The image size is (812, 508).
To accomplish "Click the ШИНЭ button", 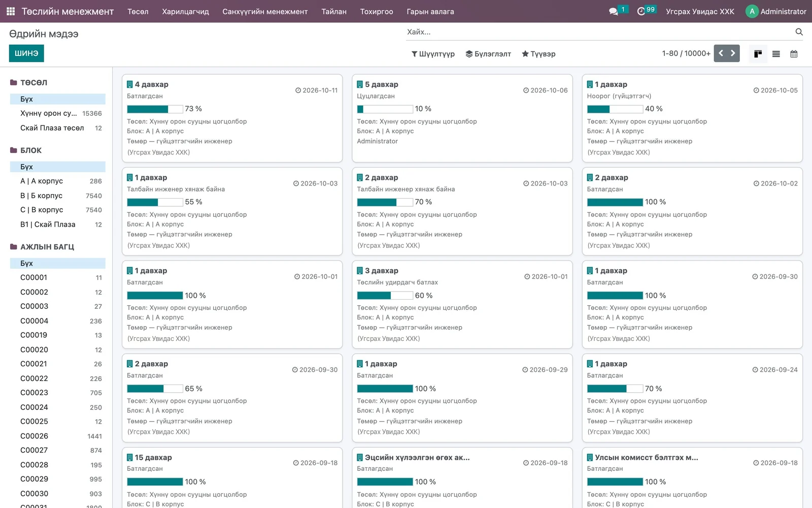I will (26, 53).
